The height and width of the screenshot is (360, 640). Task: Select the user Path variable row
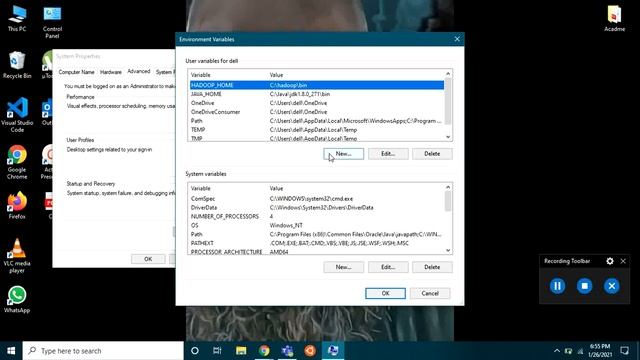click(x=317, y=121)
